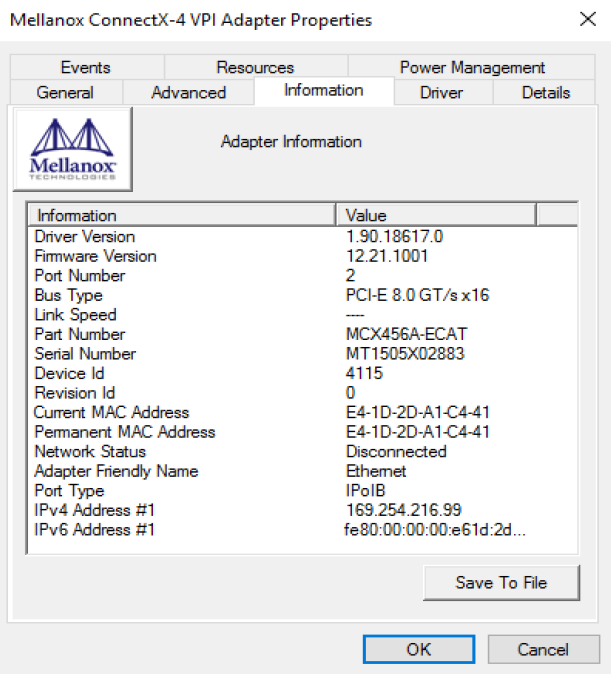Screen dimensions: 611x675
Task: Switch to the Driver tab
Action: tap(441, 93)
